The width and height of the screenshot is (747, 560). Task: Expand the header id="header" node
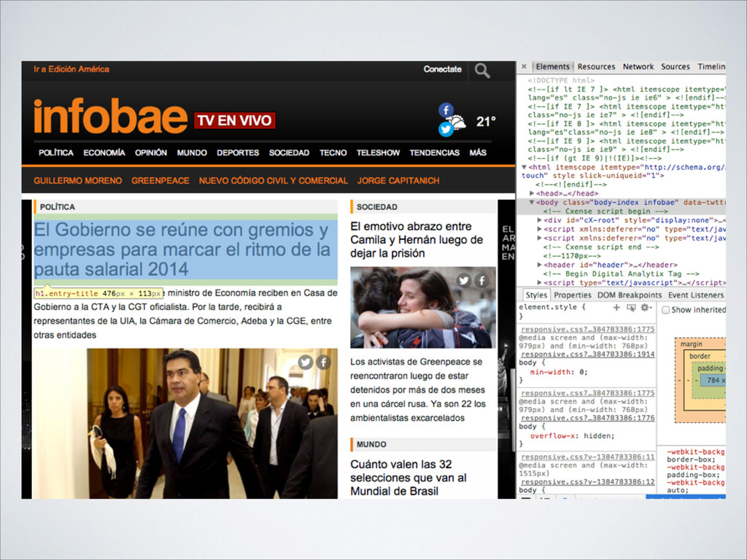539,265
